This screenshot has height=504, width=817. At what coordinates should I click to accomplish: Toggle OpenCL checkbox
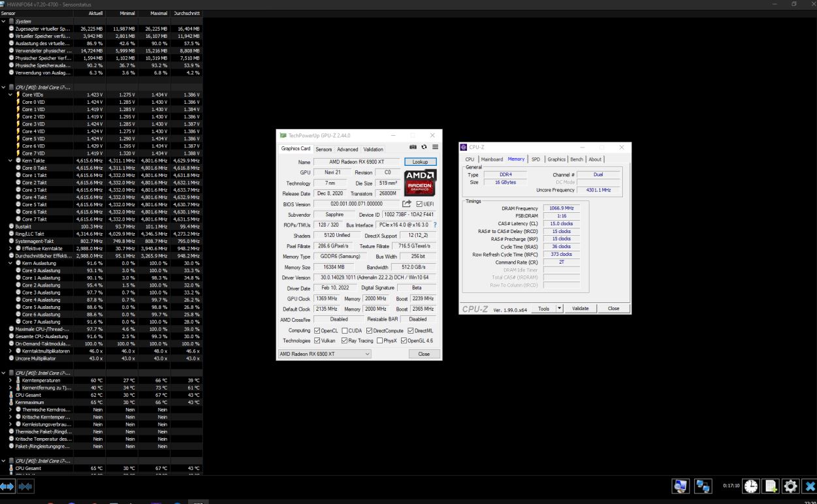coord(317,331)
